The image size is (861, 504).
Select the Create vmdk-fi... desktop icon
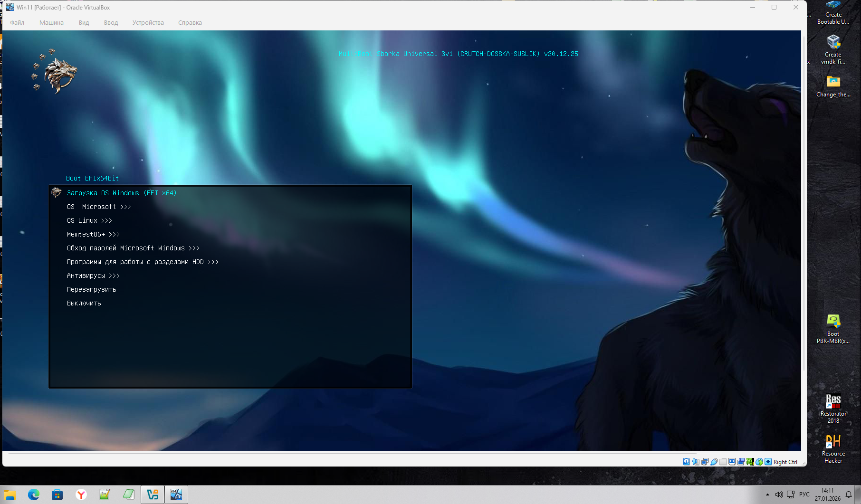click(x=833, y=49)
